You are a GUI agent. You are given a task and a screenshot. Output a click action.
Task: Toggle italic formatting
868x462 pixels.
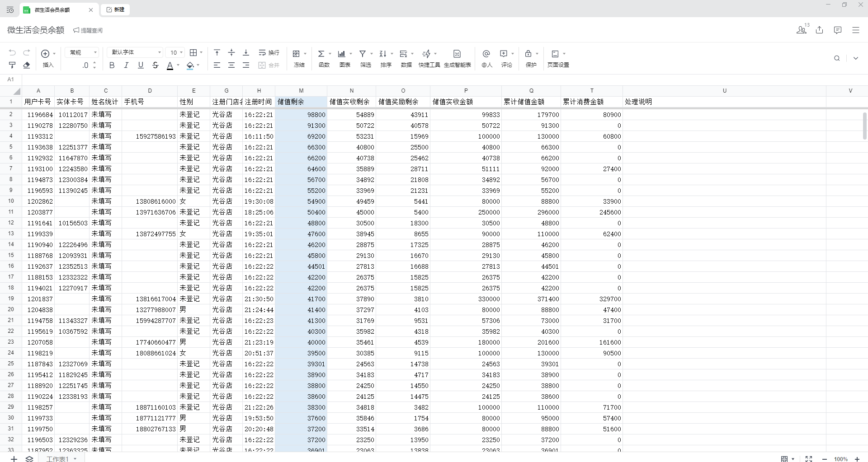pyautogui.click(x=126, y=65)
